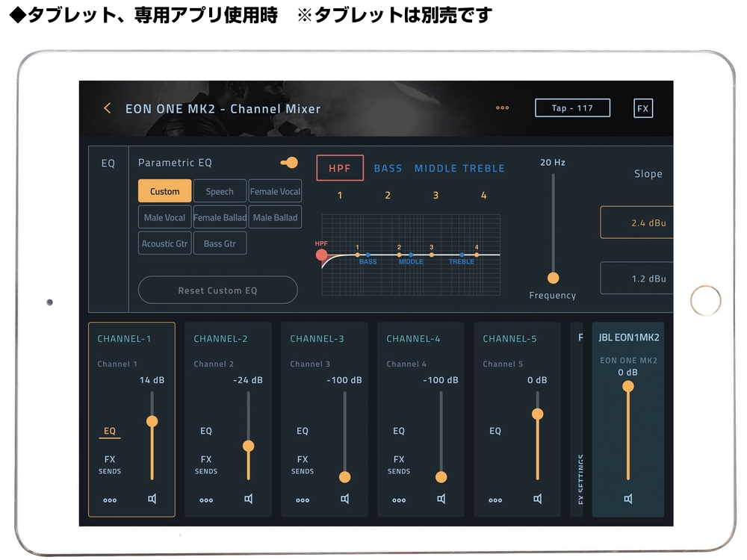
Task: Click the EON ONE MK2 master fader knob
Action: point(628,386)
